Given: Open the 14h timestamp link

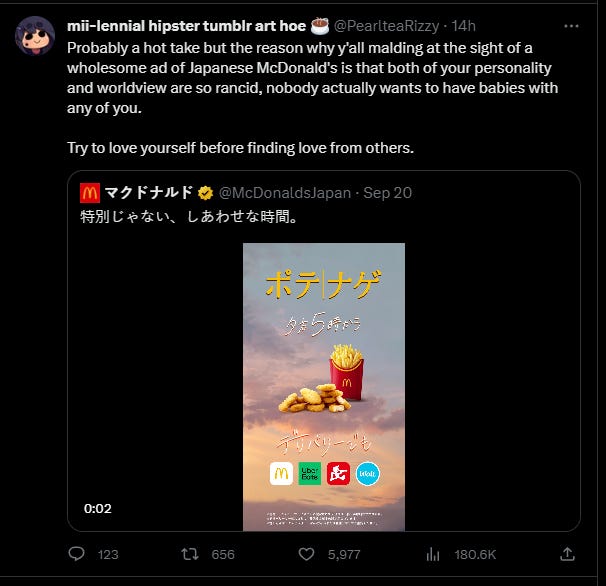Looking at the screenshot, I should coord(463,26).
